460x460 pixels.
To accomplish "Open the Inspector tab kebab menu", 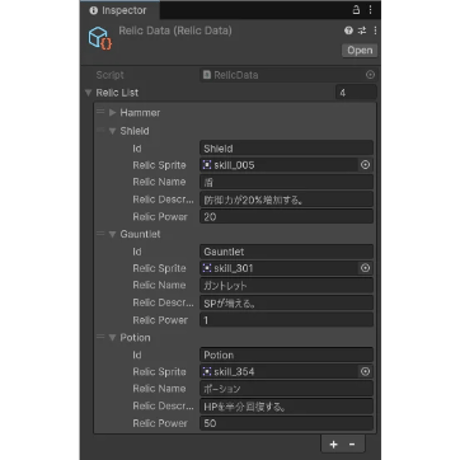I will [370, 10].
